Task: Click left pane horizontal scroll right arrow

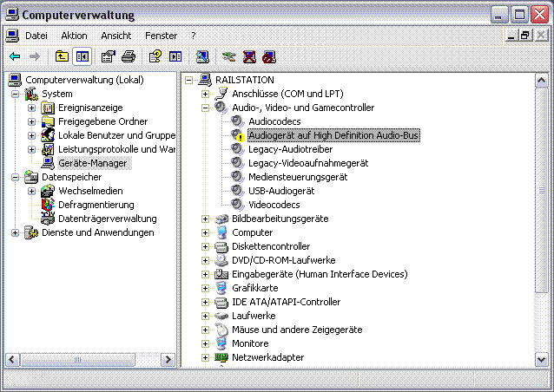Action: click(x=168, y=360)
